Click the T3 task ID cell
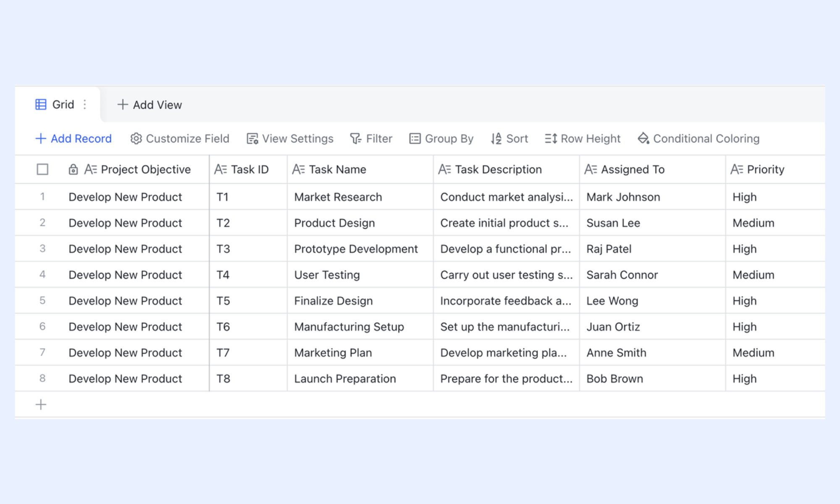This screenshot has height=504, width=840. click(248, 249)
